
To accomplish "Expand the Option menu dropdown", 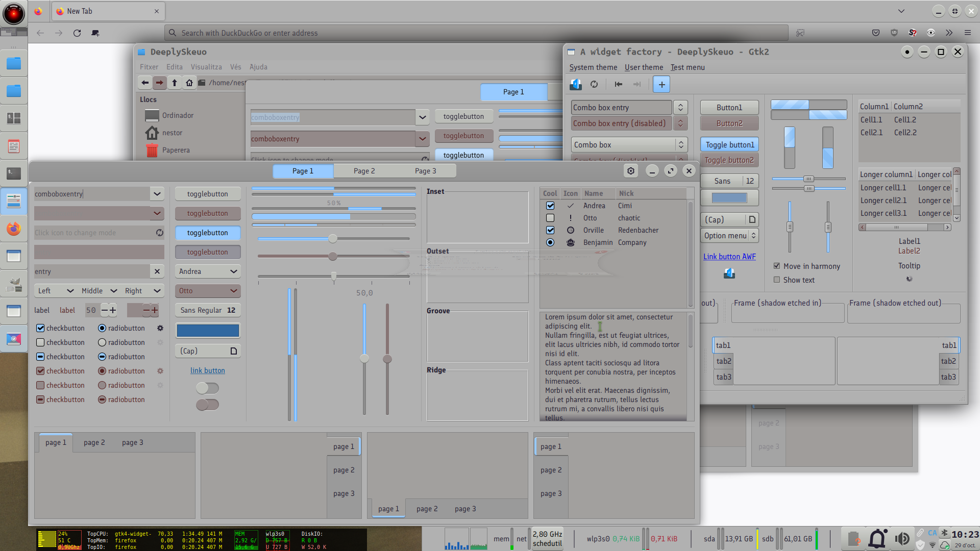I will pos(729,235).
